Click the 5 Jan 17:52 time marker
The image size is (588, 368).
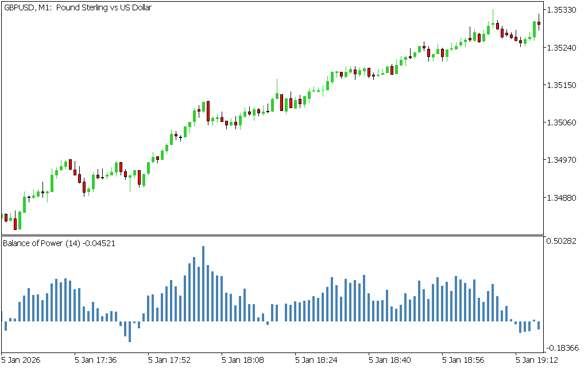pos(169,360)
